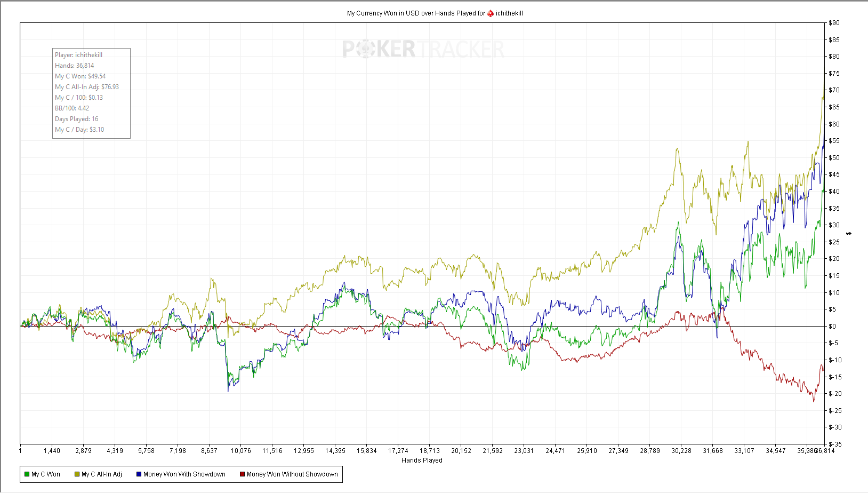This screenshot has width=868, height=493.
Task: Click the '34,547' x-axis label
Action: tap(776, 451)
